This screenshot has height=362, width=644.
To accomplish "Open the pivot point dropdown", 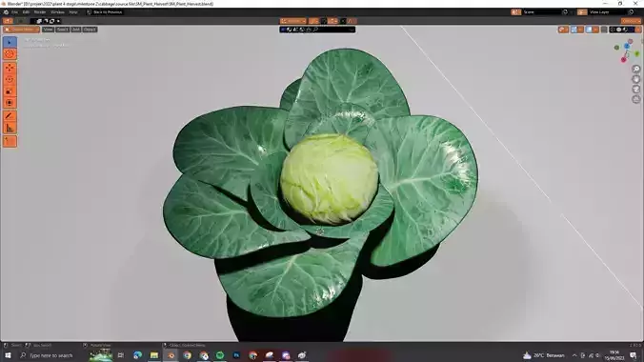I will pos(313,21).
